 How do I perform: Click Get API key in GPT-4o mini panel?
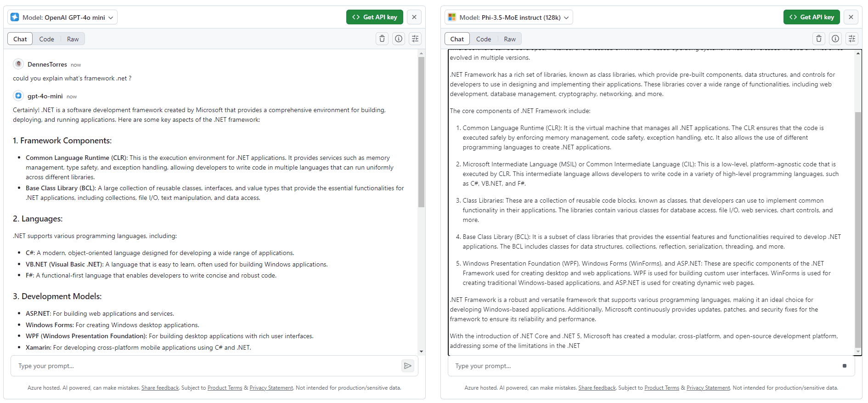[375, 17]
